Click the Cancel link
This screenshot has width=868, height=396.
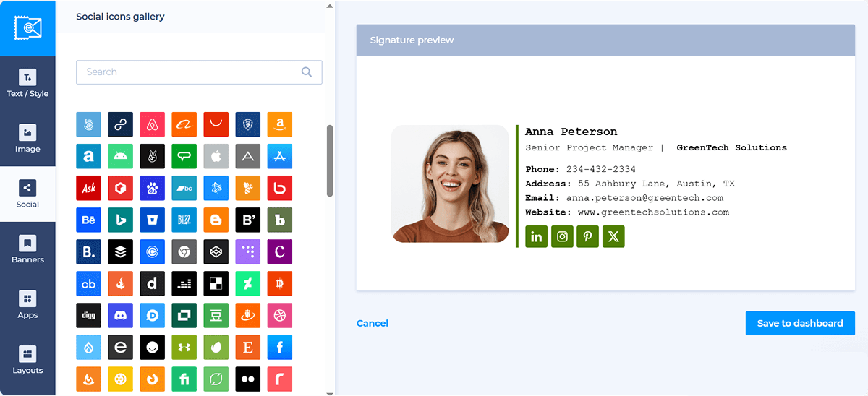pos(373,323)
